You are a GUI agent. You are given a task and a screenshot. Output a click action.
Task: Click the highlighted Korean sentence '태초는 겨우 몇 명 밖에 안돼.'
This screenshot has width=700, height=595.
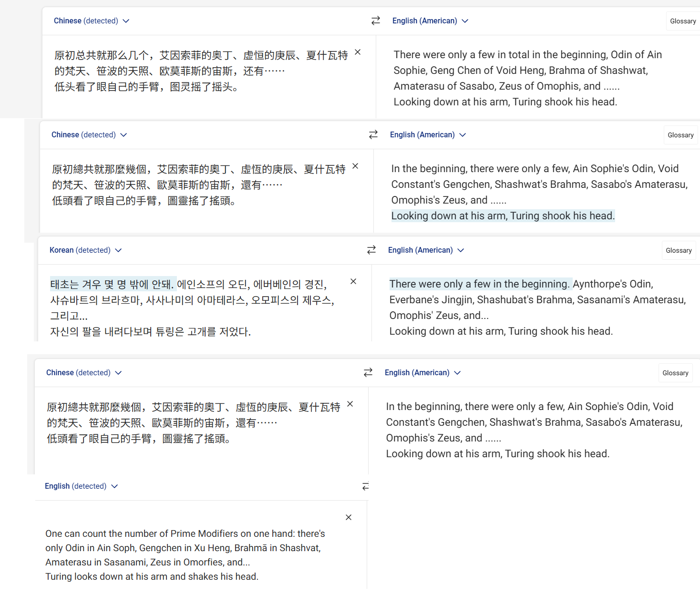[x=113, y=285]
